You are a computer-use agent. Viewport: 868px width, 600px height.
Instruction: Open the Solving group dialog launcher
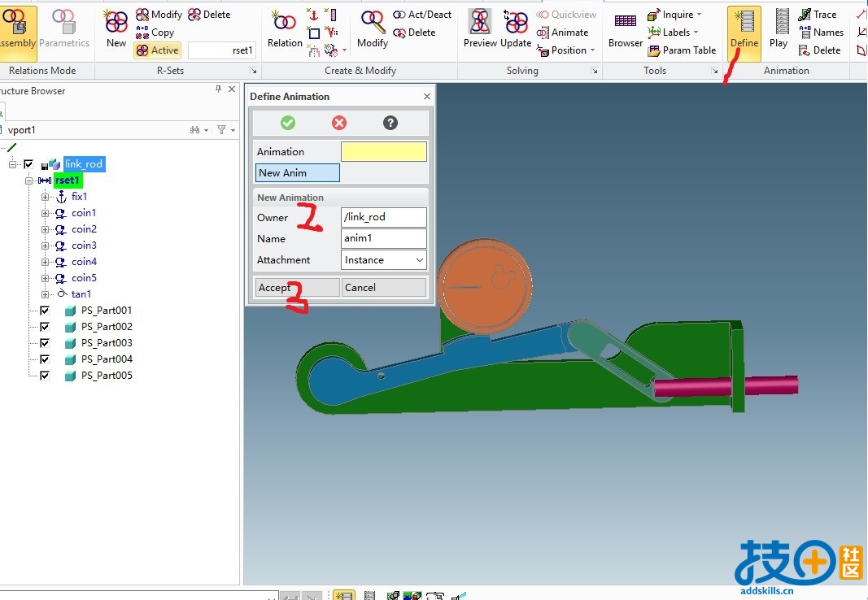pyautogui.click(x=595, y=71)
